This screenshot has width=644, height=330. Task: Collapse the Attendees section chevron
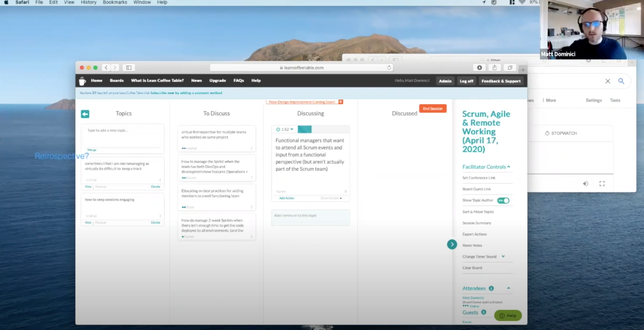(508, 288)
